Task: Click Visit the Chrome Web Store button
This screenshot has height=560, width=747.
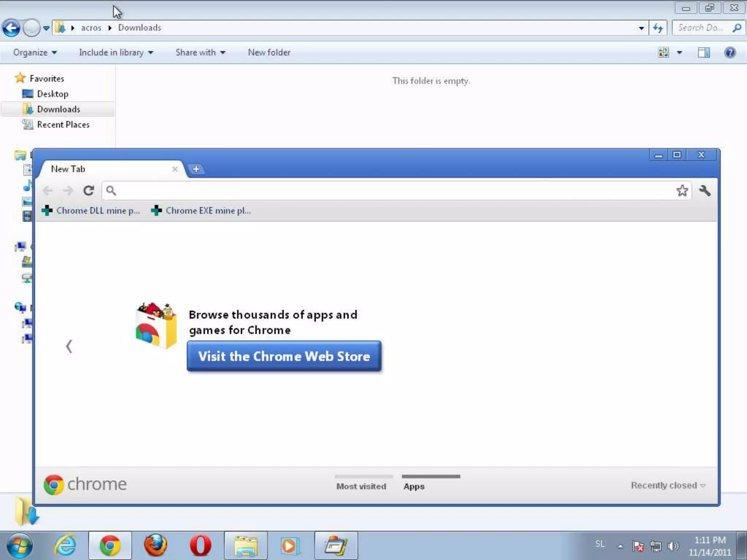Action: [x=284, y=356]
